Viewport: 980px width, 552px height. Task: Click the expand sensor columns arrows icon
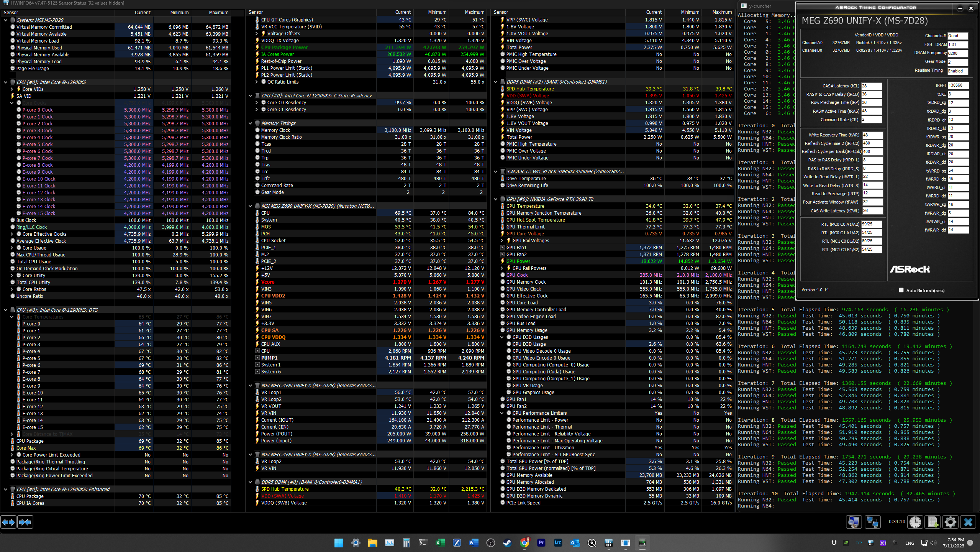tap(8, 522)
